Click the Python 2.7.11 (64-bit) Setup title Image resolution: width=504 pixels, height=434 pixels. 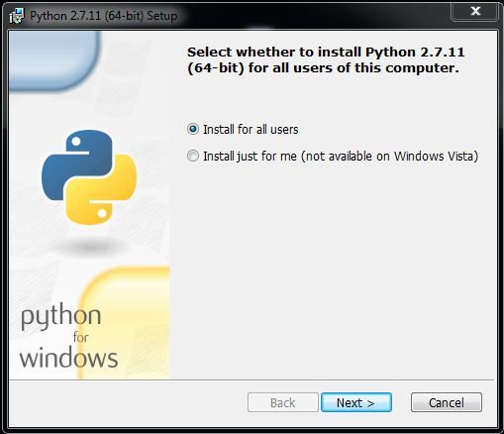104,16
